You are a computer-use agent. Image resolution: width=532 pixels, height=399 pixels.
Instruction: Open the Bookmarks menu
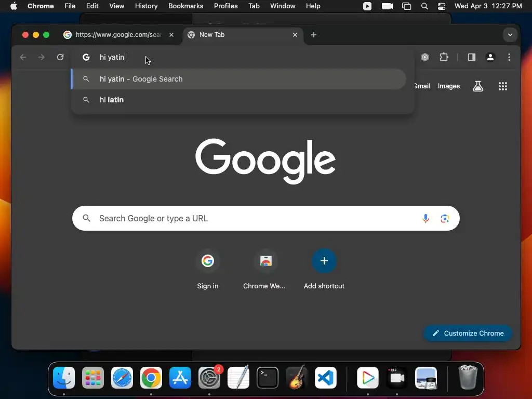pos(186,6)
